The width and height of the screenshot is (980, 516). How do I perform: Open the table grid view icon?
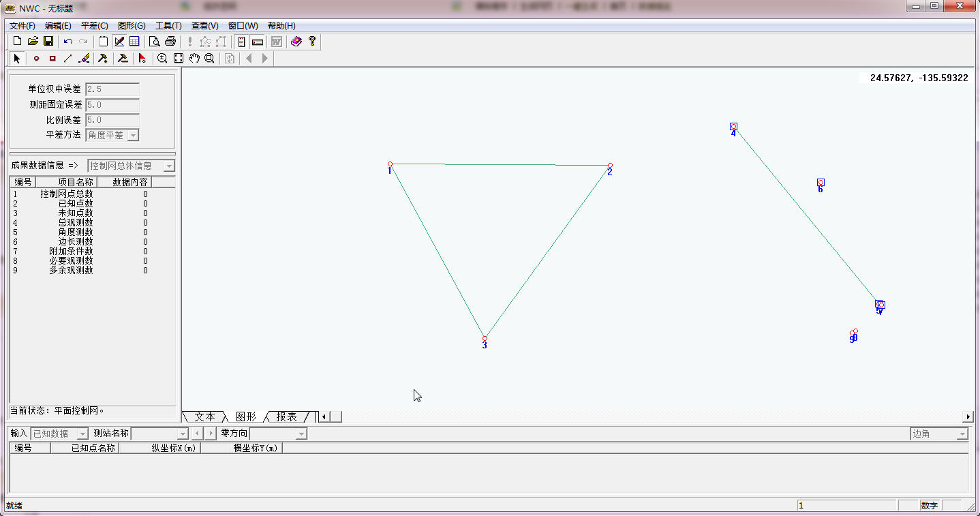pos(134,42)
